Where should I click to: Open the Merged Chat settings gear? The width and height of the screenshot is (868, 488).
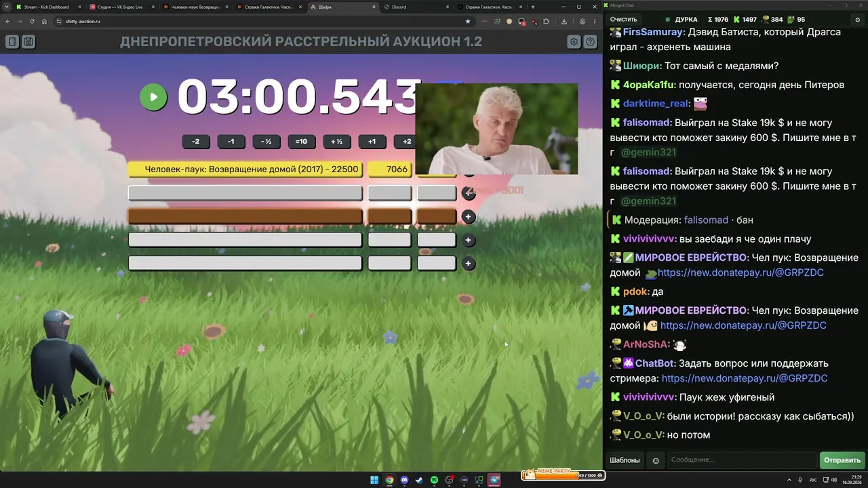pos(857,20)
